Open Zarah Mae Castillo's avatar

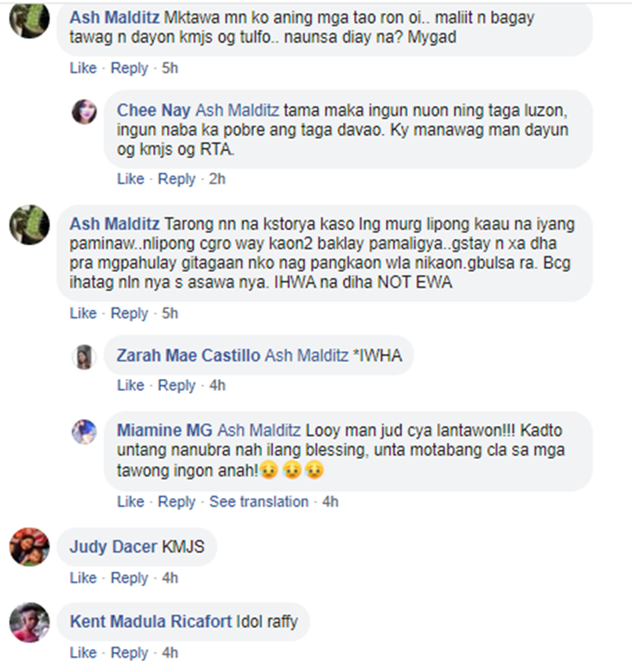[x=84, y=356]
